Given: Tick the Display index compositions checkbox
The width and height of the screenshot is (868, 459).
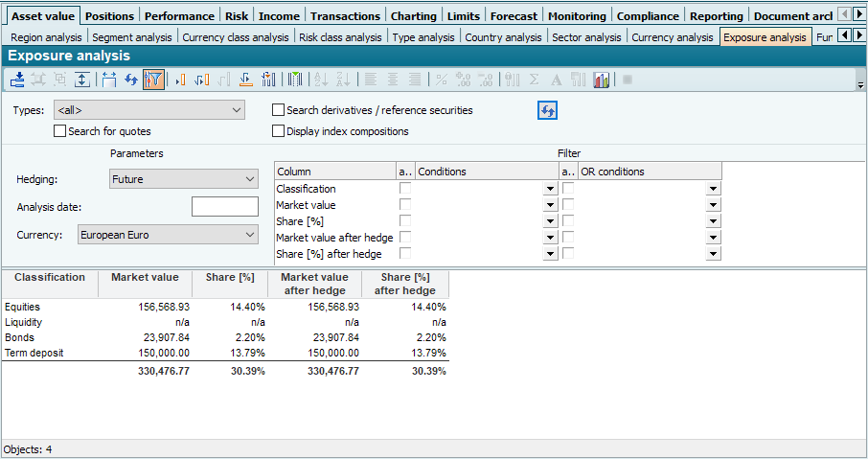Looking at the screenshot, I should click(x=279, y=131).
